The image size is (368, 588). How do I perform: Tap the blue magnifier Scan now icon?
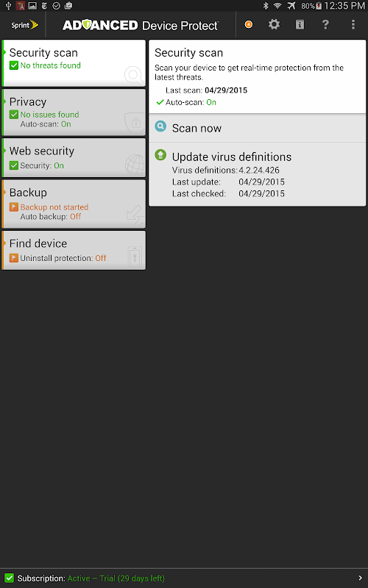point(160,126)
